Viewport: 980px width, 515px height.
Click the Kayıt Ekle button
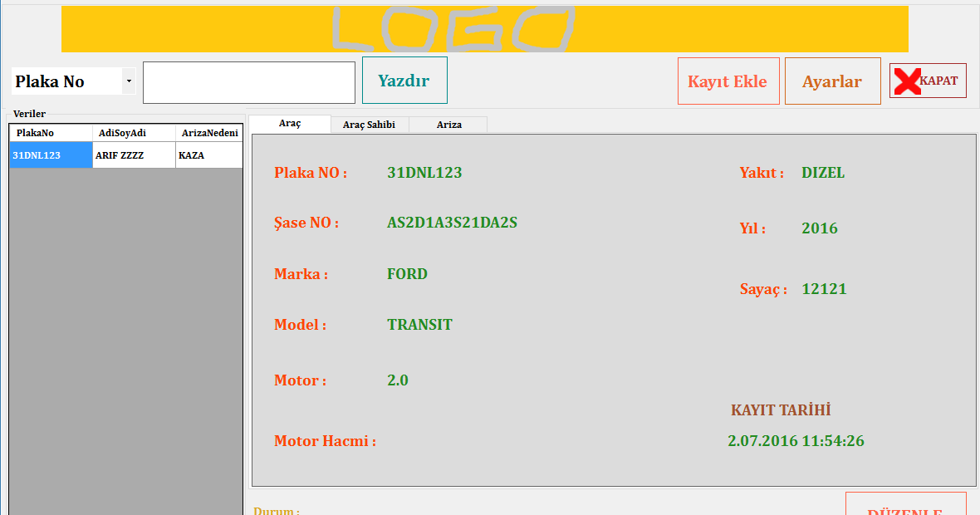(728, 80)
